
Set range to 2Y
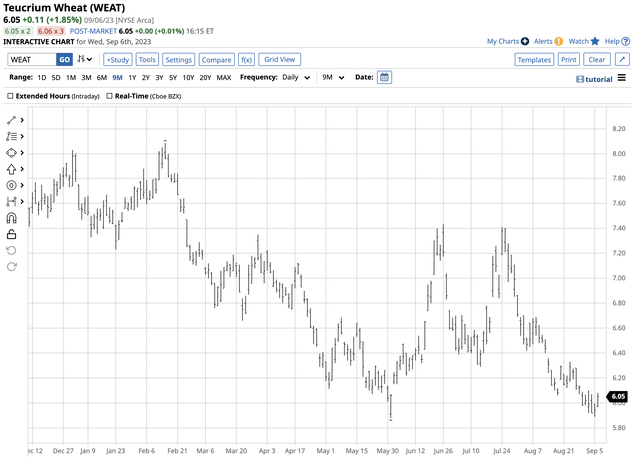[x=146, y=78]
